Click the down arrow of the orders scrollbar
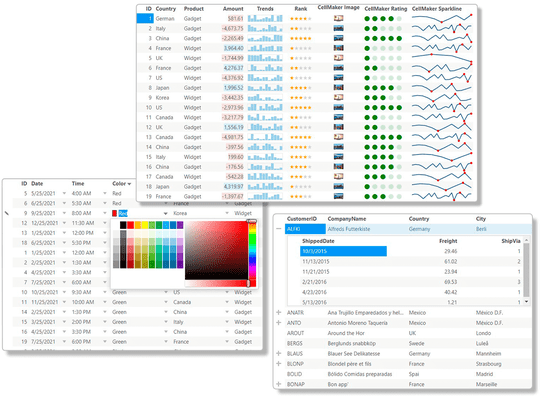 [x=526, y=301]
